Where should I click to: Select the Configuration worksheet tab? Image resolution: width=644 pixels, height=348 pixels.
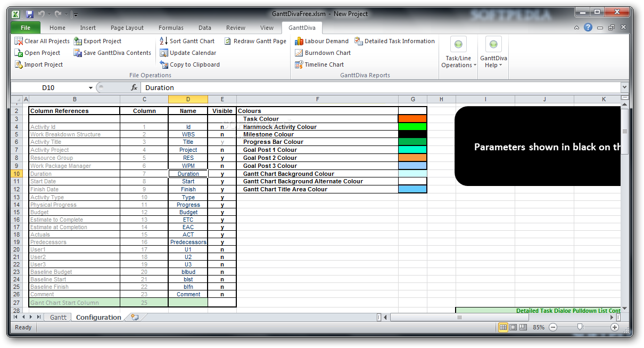[x=98, y=317]
